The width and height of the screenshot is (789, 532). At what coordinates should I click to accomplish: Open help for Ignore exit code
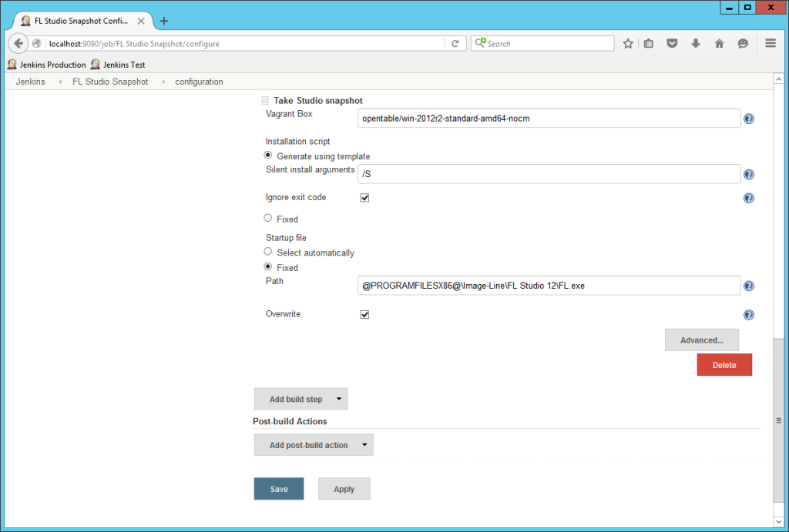pos(748,198)
